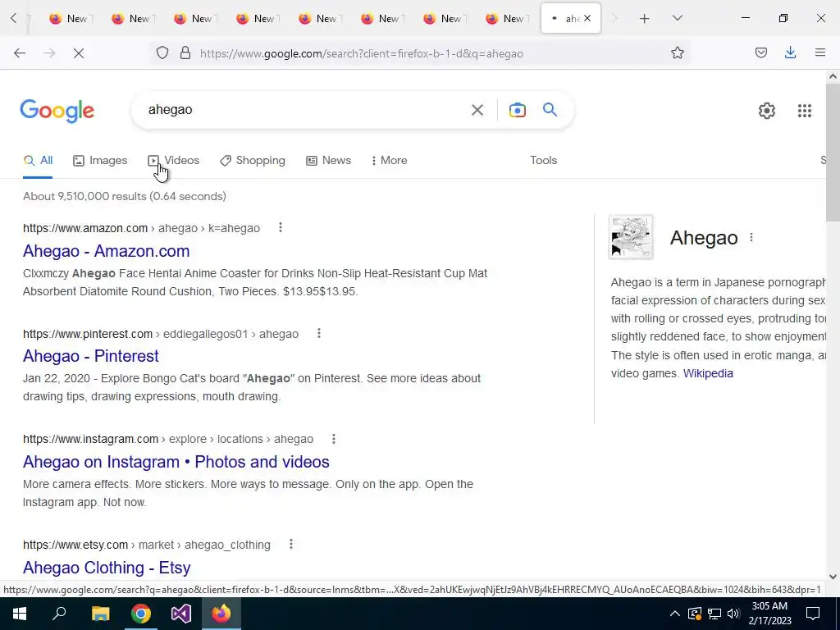The image size is (840, 630).
Task: Open search Tools options
Action: coord(543,160)
